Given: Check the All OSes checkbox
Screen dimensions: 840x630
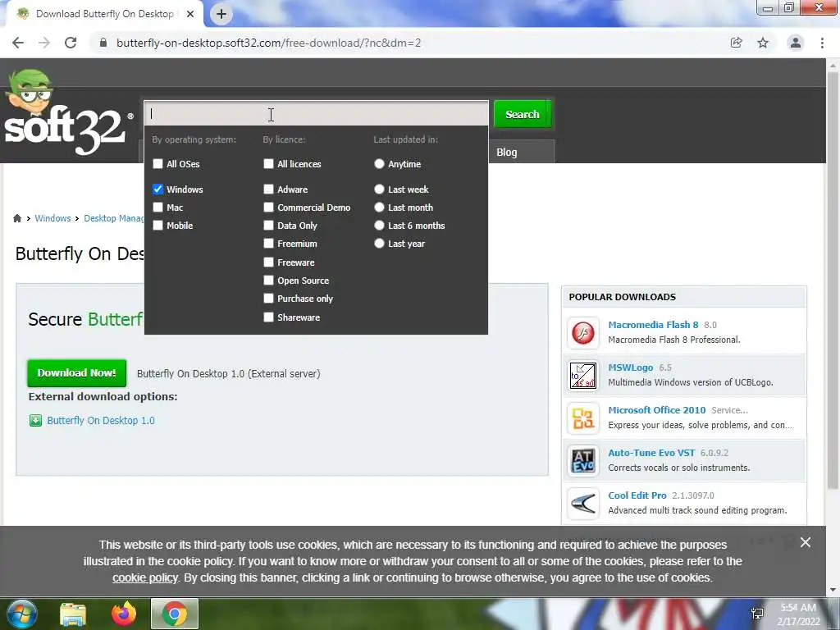Looking at the screenshot, I should click(157, 164).
